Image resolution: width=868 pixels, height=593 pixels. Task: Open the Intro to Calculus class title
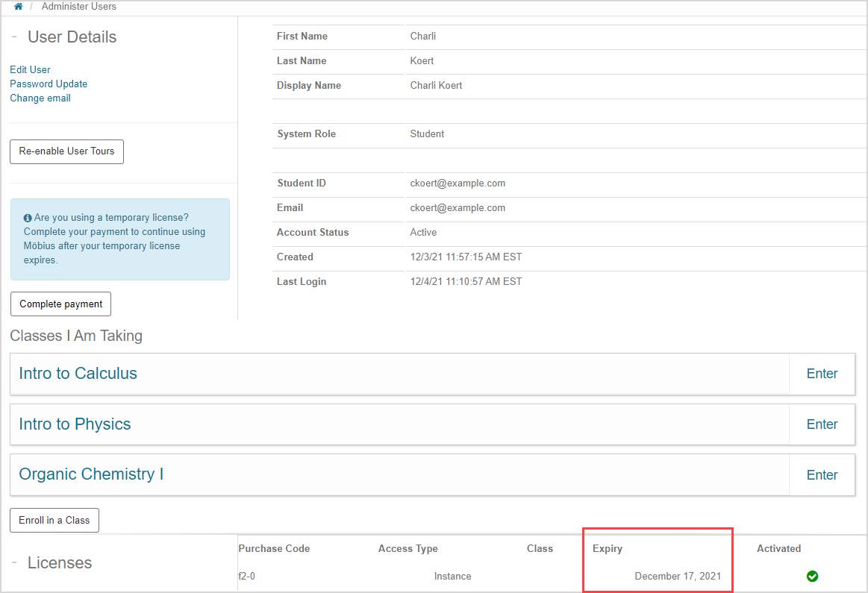point(78,374)
